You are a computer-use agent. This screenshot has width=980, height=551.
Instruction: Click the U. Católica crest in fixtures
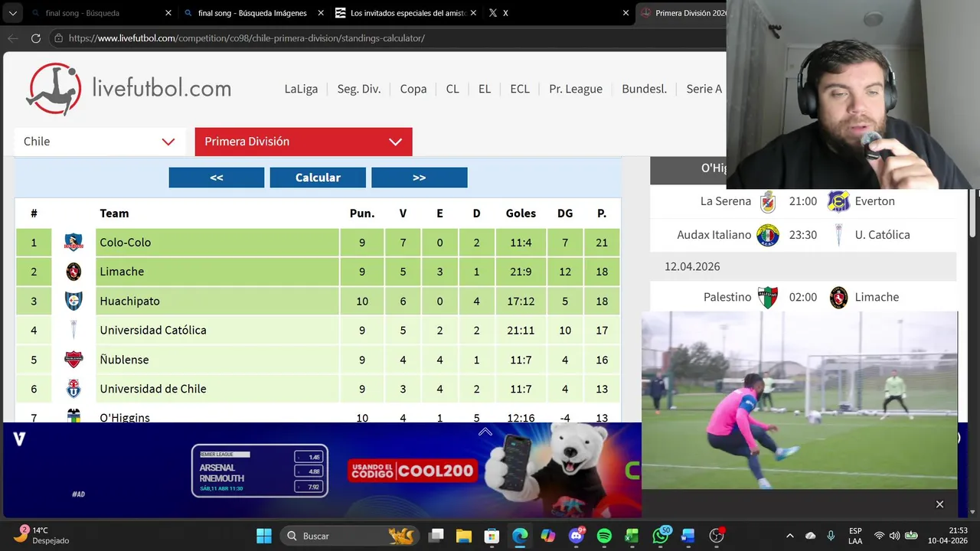click(838, 235)
